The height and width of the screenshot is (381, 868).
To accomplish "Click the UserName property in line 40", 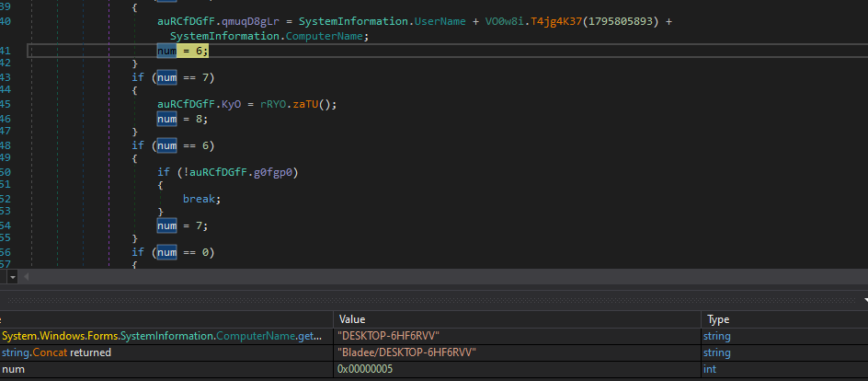I will click(438, 21).
